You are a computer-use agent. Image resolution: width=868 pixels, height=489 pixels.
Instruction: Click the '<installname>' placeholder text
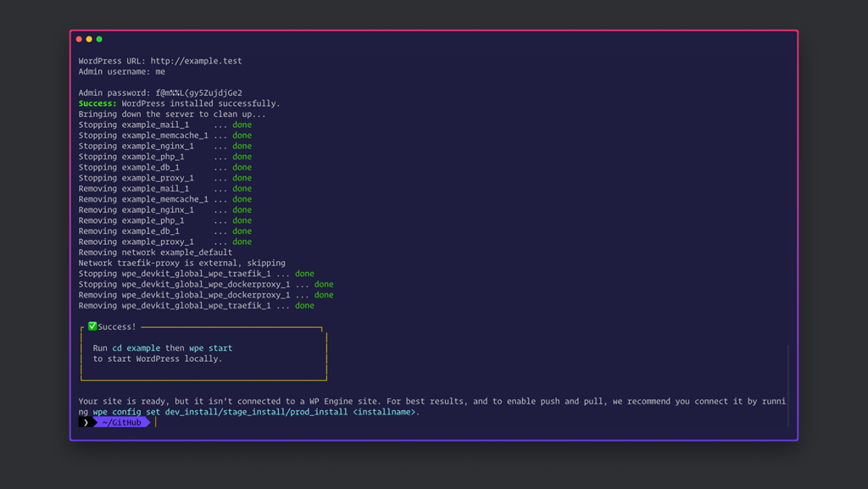coord(384,412)
